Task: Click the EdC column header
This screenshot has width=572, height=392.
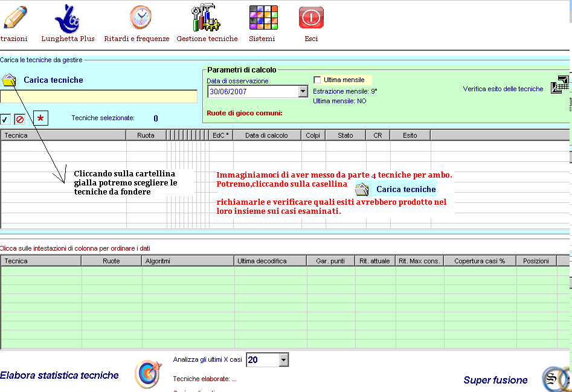Action: [221, 135]
